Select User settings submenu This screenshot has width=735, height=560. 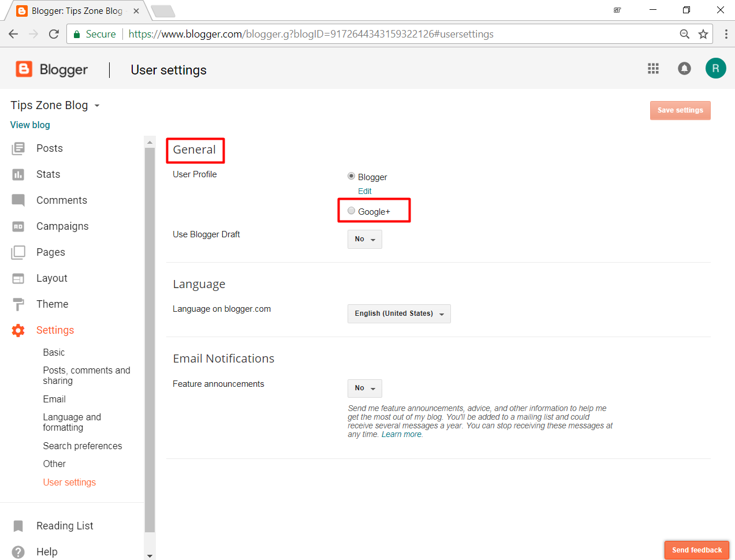tap(69, 482)
